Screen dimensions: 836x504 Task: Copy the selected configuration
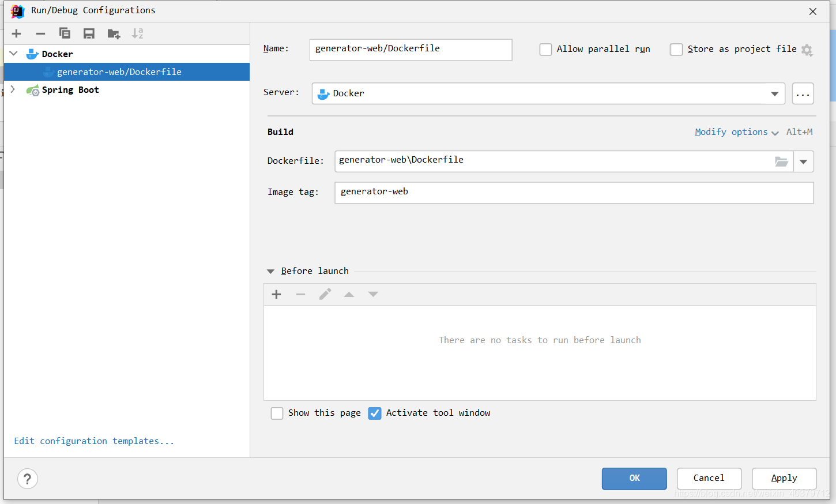pos(65,33)
